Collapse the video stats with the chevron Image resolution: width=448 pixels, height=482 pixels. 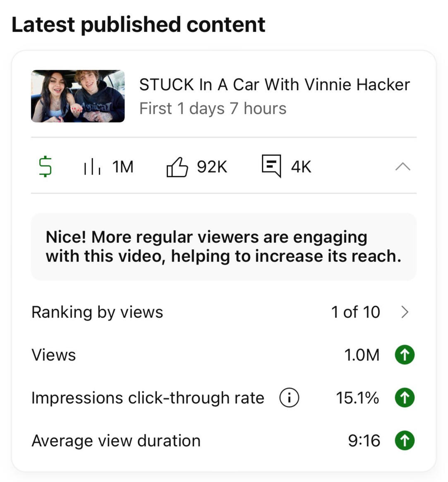[402, 167]
